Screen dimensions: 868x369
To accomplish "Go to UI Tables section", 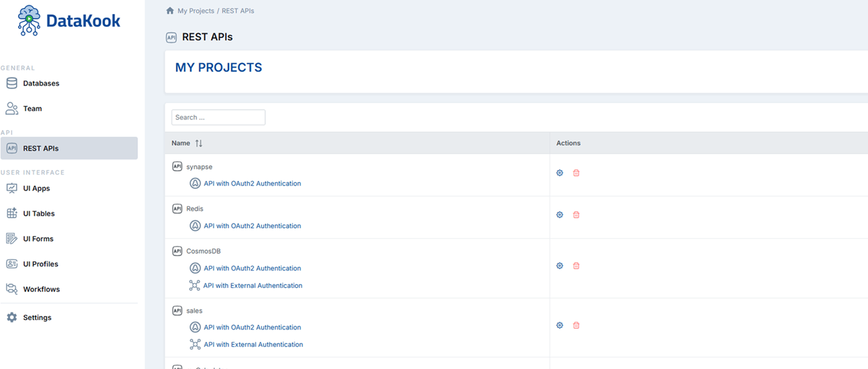I will 39,214.
